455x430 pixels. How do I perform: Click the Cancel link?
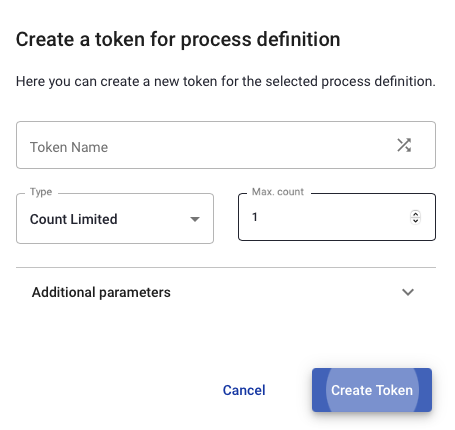click(244, 390)
